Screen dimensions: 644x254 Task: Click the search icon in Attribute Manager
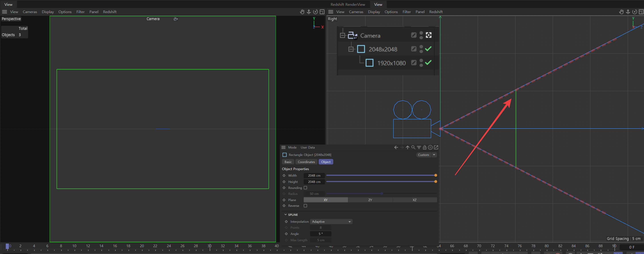(x=413, y=147)
